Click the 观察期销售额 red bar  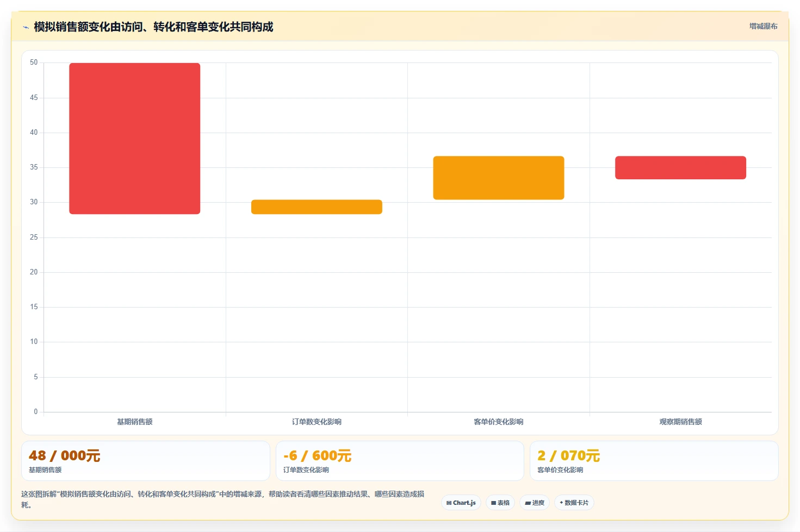[x=680, y=167]
